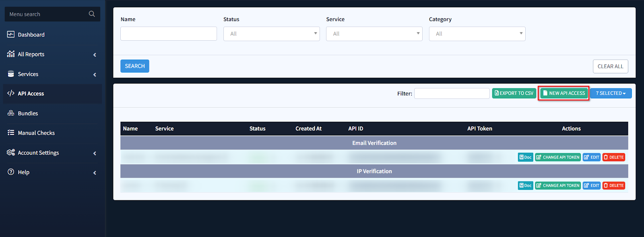The height and width of the screenshot is (237, 644).
Task: Delete the Email Verification API entry
Action: point(613,157)
